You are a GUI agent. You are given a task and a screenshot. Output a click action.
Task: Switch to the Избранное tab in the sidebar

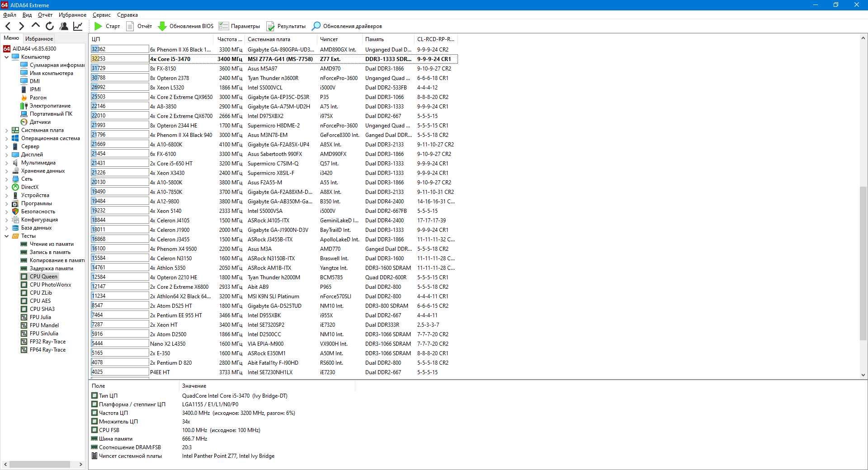[39, 39]
